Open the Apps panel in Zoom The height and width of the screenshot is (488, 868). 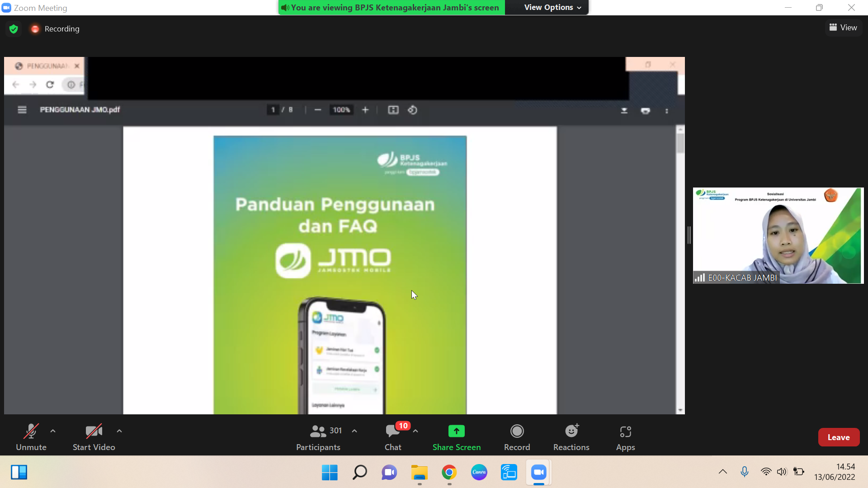pos(625,437)
